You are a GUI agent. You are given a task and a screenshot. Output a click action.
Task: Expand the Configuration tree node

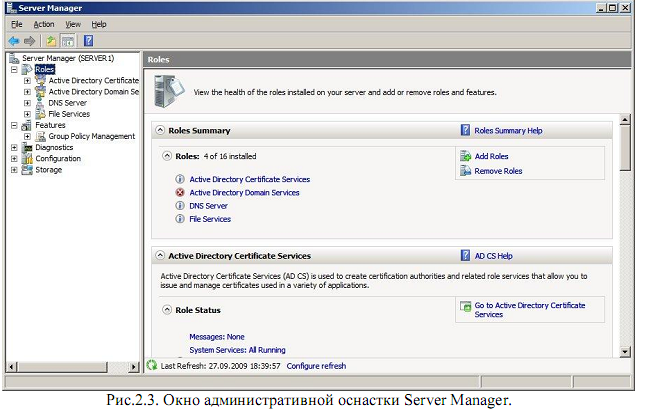point(14,159)
